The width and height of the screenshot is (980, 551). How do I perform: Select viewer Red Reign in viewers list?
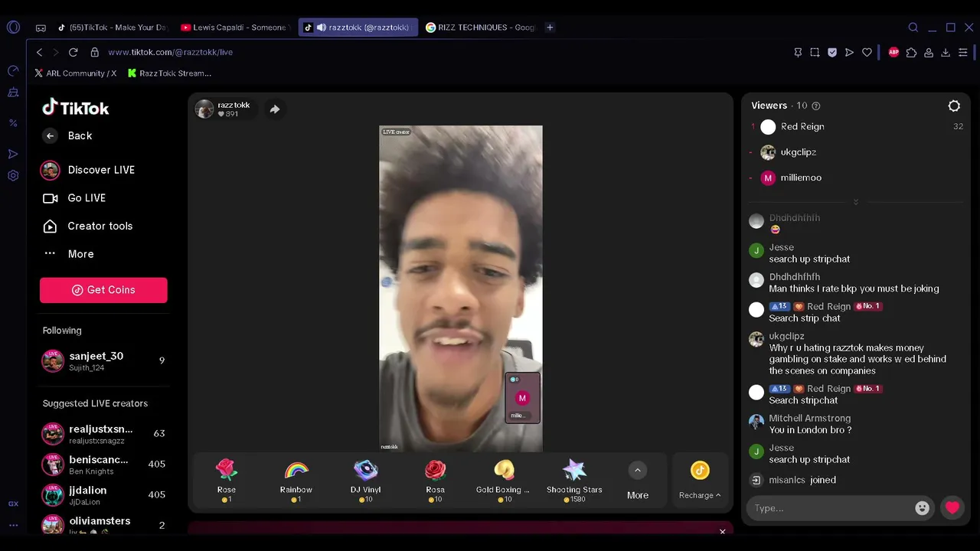coord(856,127)
